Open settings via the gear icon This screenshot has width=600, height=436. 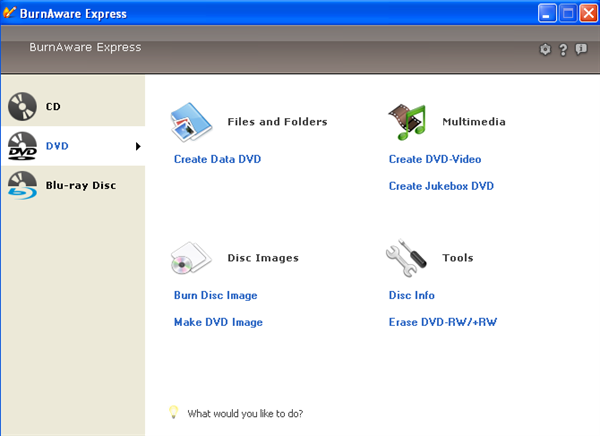tap(545, 49)
